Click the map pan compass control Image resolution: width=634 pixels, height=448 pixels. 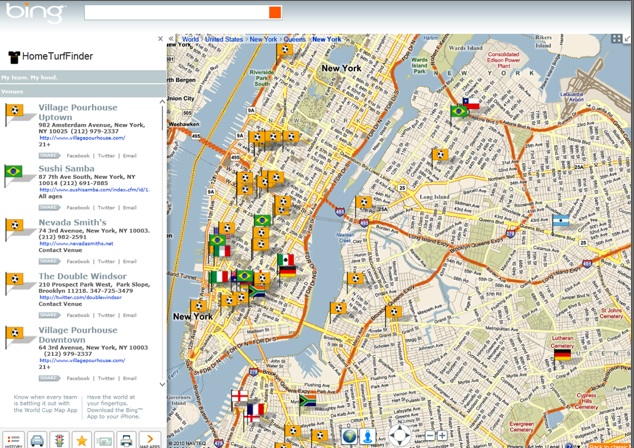tap(399, 435)
